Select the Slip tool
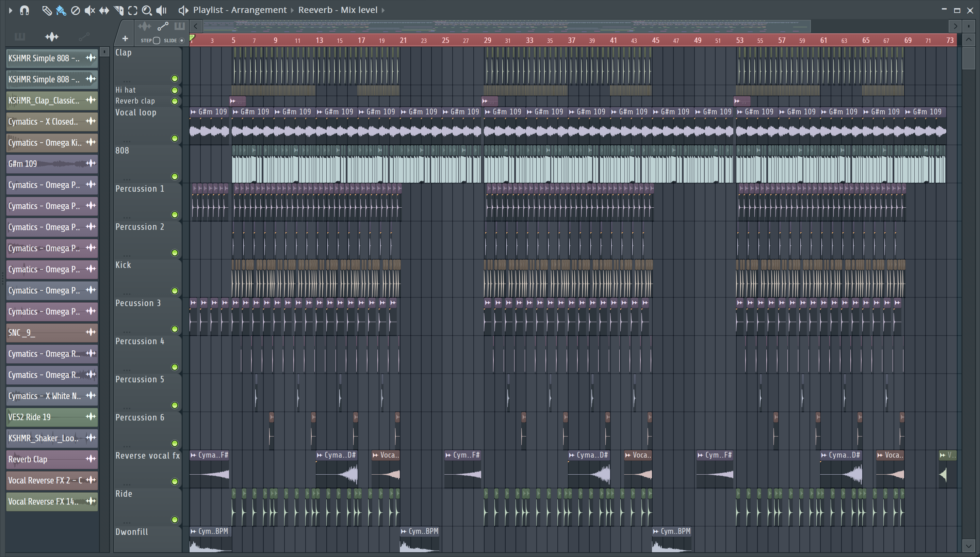 pyautogui.click(x=104, y=10)
